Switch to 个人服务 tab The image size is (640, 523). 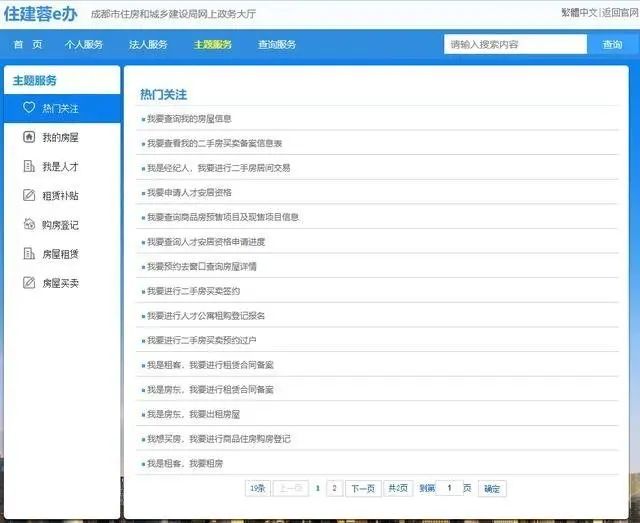(x=84, y=45)
